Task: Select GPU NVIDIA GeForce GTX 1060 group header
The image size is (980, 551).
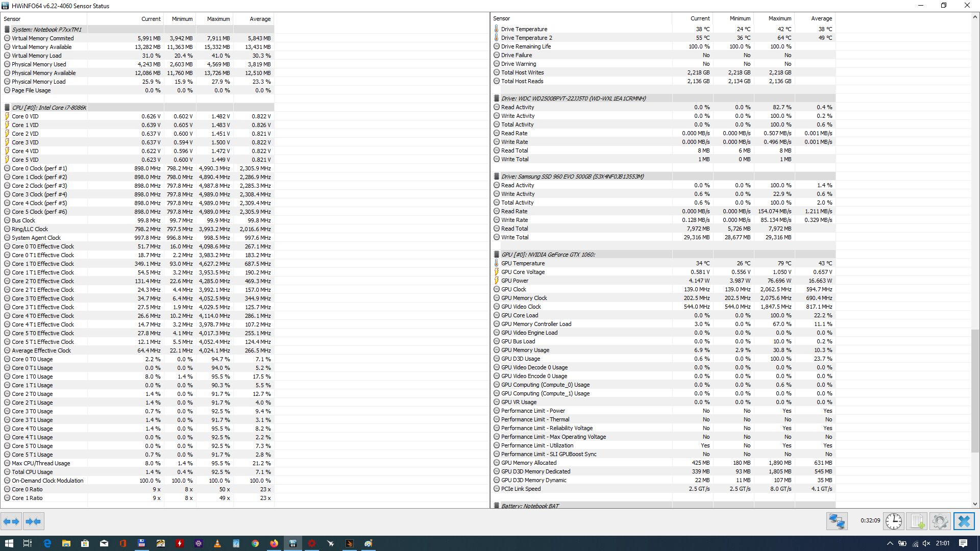Action: (x=548, y=255)
